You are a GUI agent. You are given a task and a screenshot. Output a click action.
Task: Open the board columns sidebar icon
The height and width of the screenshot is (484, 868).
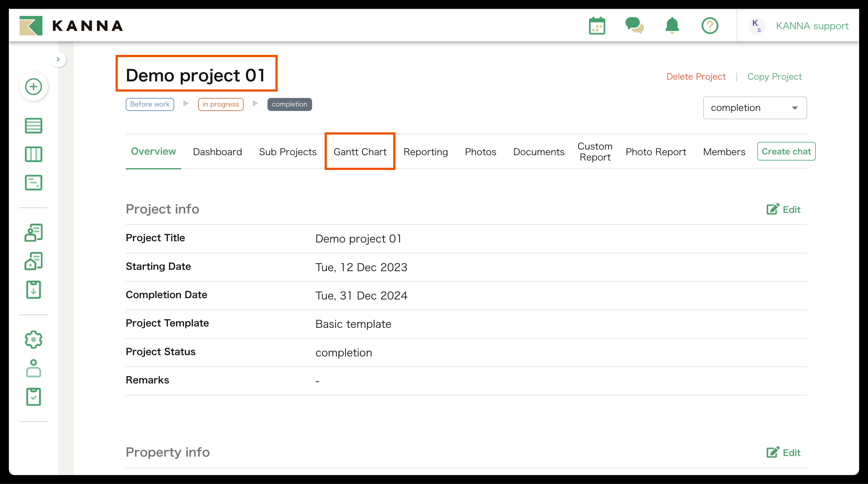coord(33,154)
